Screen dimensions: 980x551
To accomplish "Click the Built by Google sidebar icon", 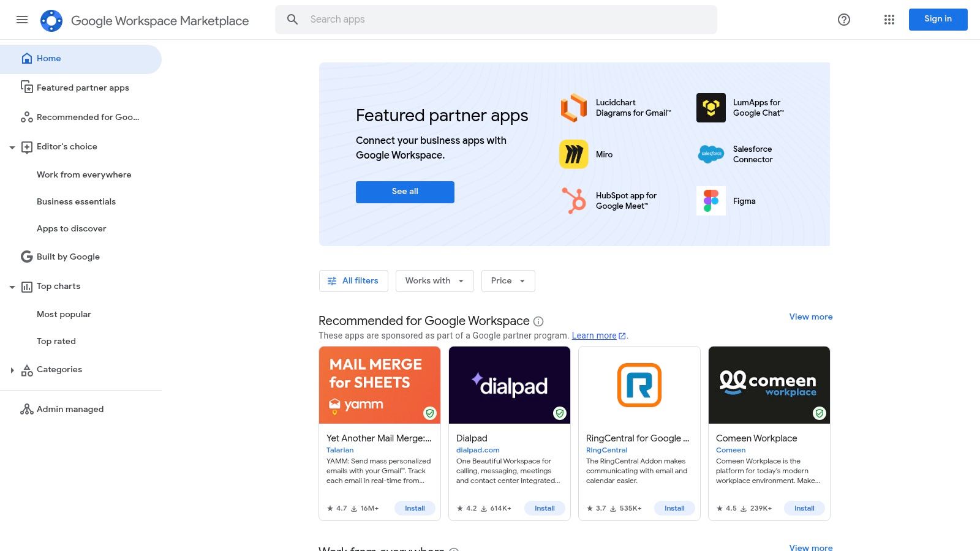I will point(26,257).
